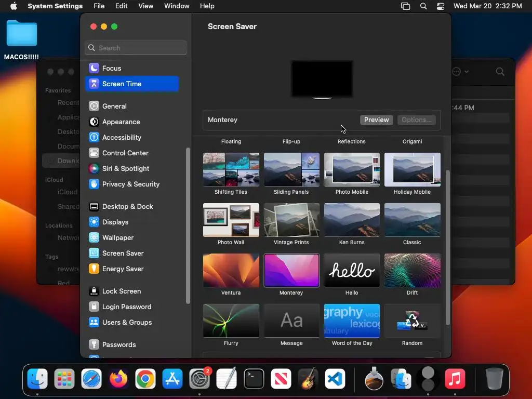The height and width of the screenshot is (399, 532).
Task: Select Sliding Panels screen saver
Action: 291,170
